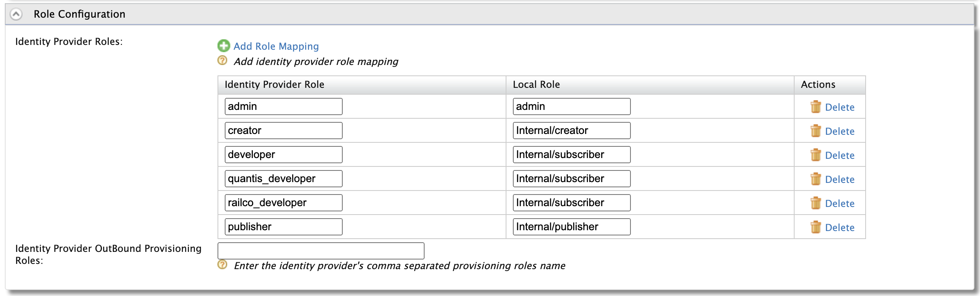Click the publisher identity provider role field

click(x=284, y=227)
